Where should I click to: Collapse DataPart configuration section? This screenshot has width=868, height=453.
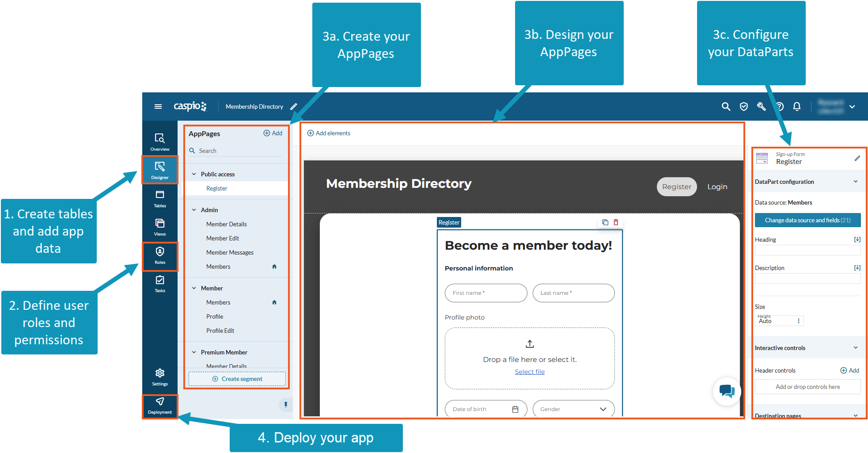tap(856, 182)
